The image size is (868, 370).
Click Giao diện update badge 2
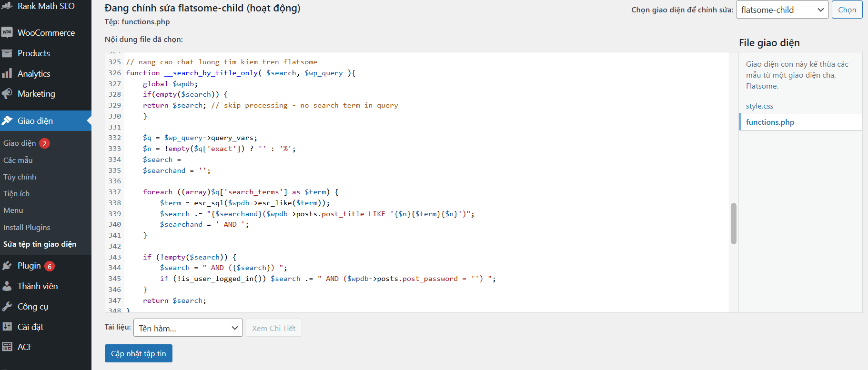click(x=45, y=143)
